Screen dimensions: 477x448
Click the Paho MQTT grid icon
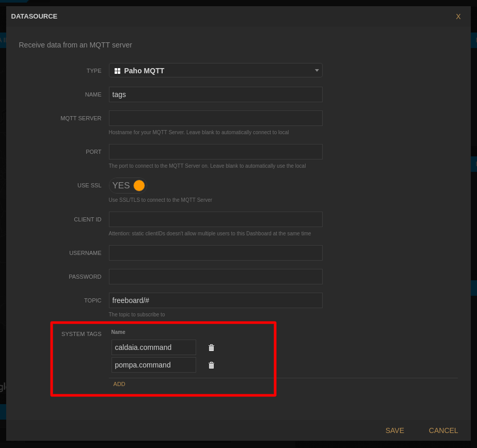[x=117, y=70]
